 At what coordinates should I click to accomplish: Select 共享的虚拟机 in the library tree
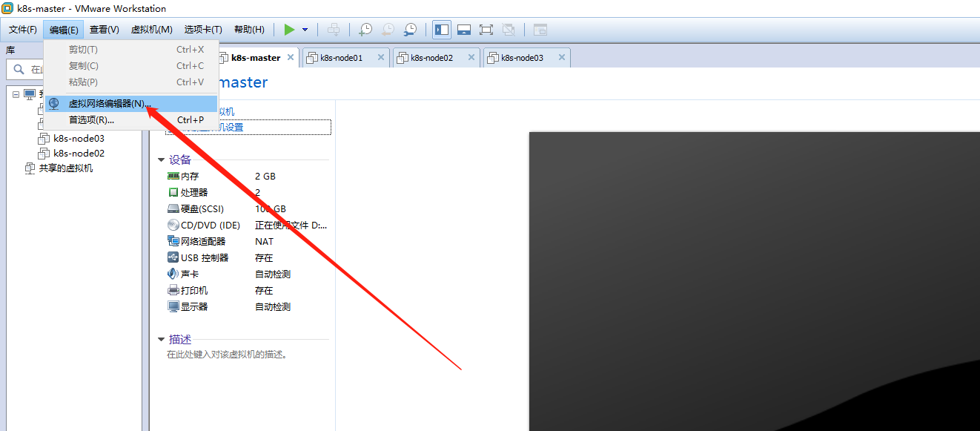tap(66, 168)
